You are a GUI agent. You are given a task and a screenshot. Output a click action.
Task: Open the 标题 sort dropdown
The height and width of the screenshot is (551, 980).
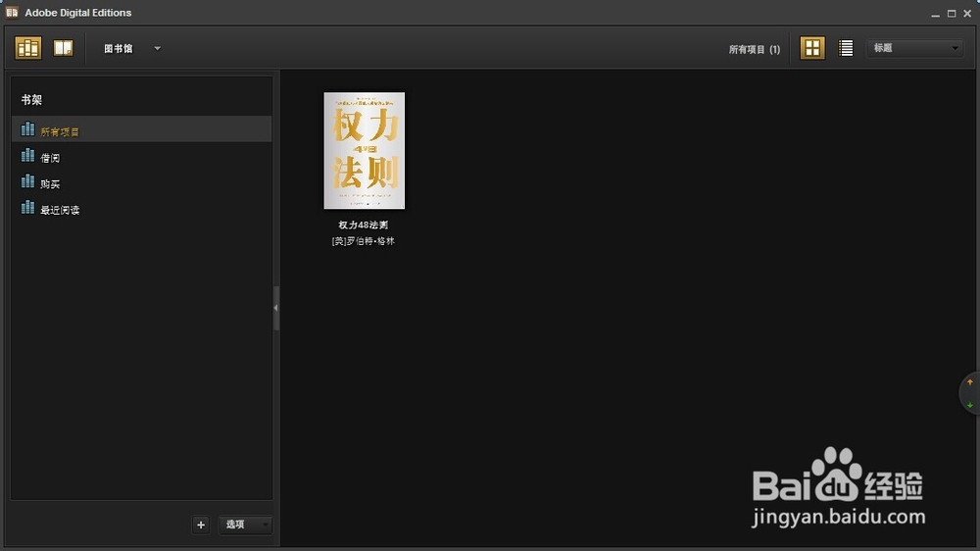click(x=915, y=48)
